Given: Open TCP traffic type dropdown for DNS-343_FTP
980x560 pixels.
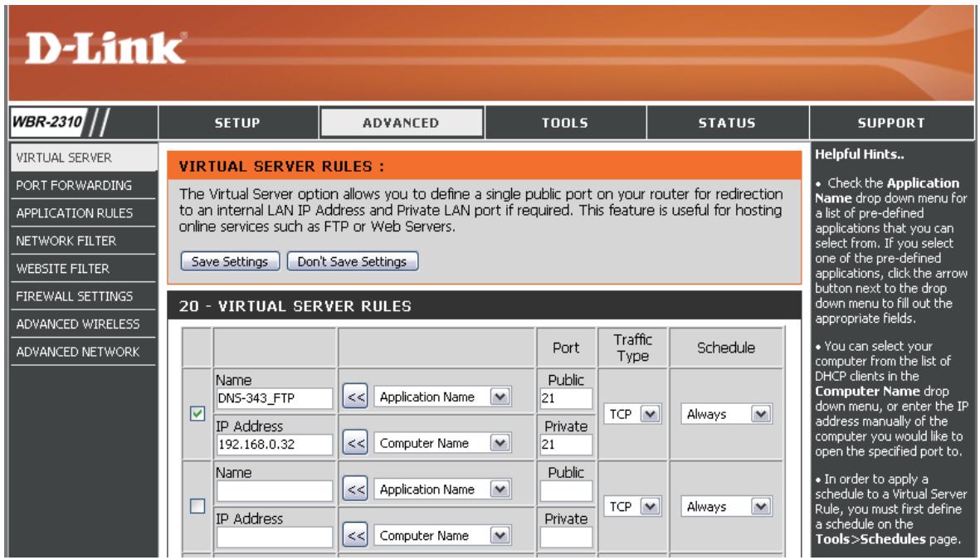Looking at the screenshot, I should click(x=631, y=414).
